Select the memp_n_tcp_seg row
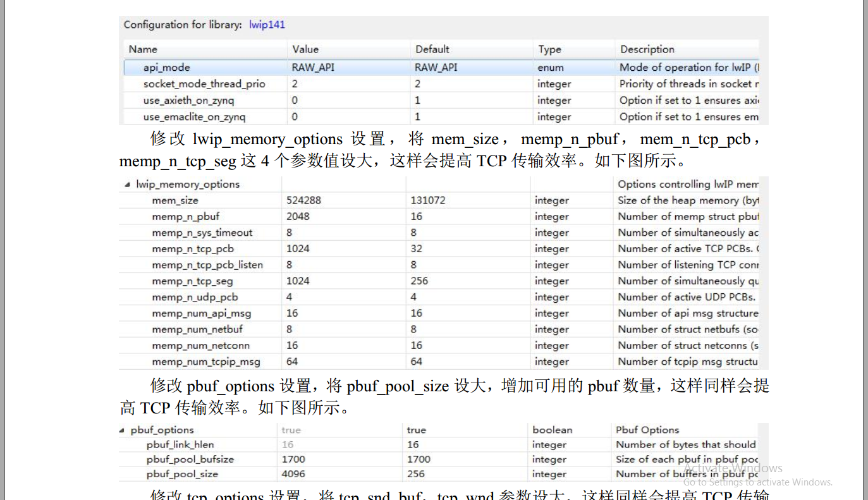868x500 pixels. coord(192,281)
